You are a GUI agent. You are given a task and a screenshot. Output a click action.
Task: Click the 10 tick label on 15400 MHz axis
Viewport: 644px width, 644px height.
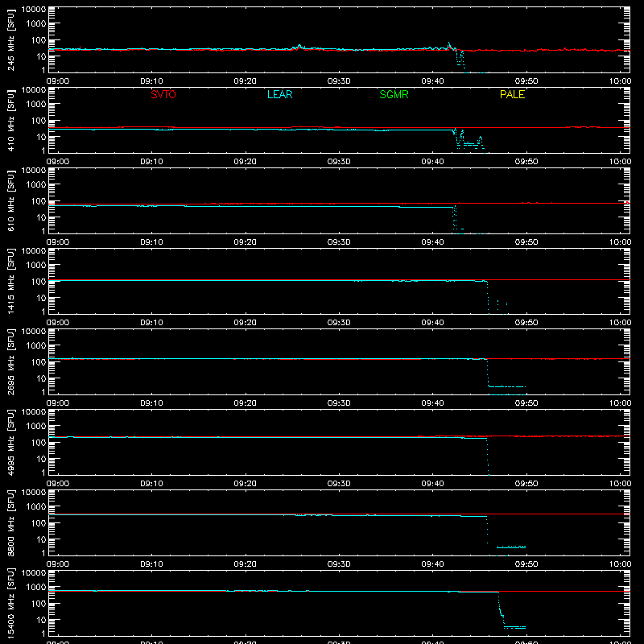pyautogui.click(x=41, y=620)
